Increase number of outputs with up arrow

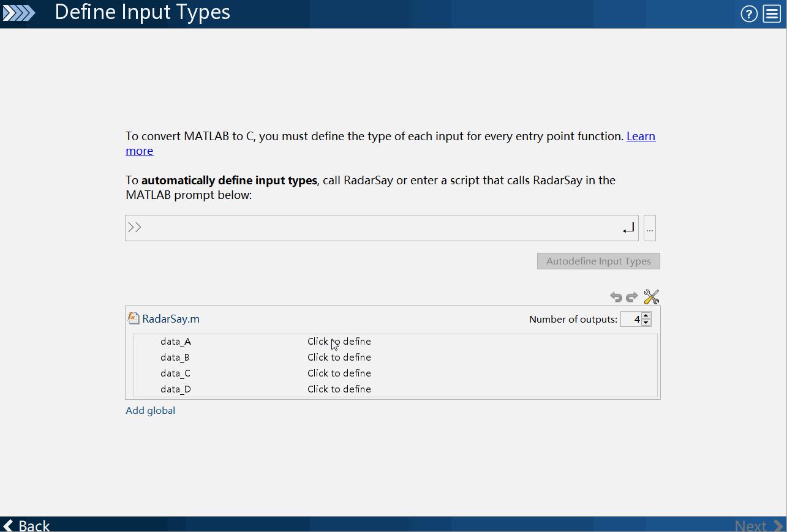click(x=646, y=315)
